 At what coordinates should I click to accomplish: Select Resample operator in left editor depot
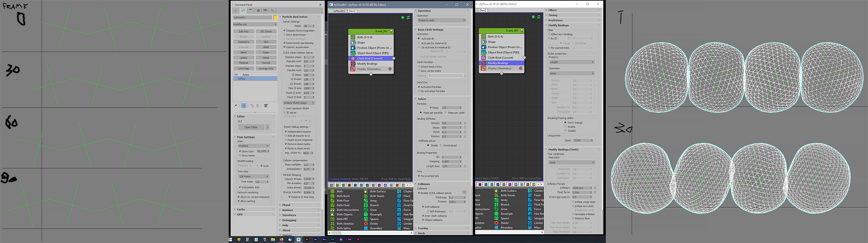[376, 214]
